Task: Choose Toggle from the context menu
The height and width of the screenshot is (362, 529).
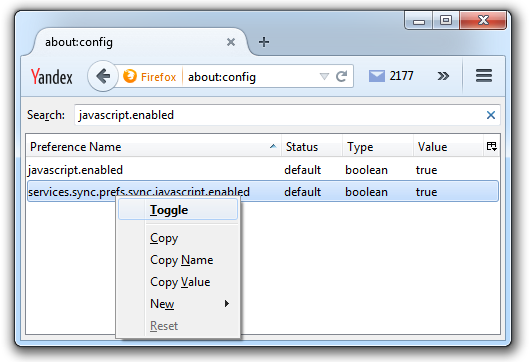Action: tap(178, 210)
